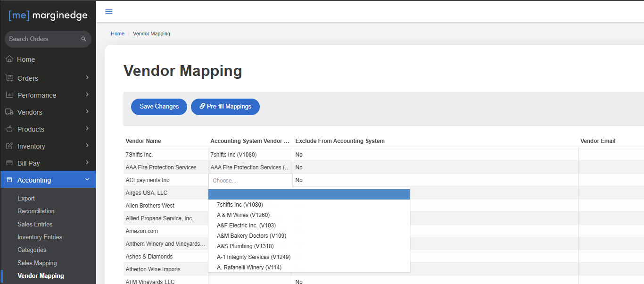Expand the Products menu chevron
The width and height of the screenshot is (644, 284).
(87, 129)
